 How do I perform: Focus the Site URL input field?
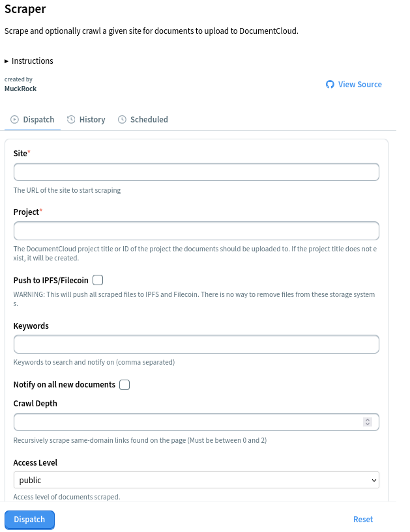click(x=196, y=172)
